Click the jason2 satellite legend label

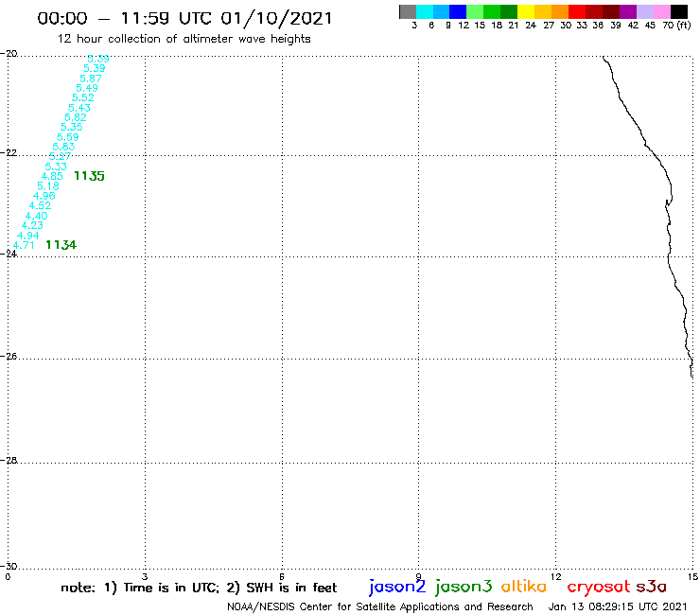click(x=397, y=587)
